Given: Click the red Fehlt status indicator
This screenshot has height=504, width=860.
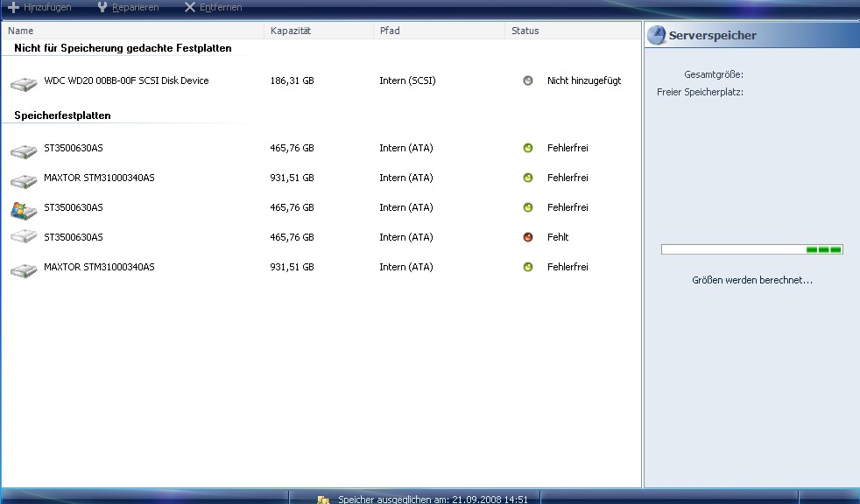Looking at the screenshot, I should (527, 237).
